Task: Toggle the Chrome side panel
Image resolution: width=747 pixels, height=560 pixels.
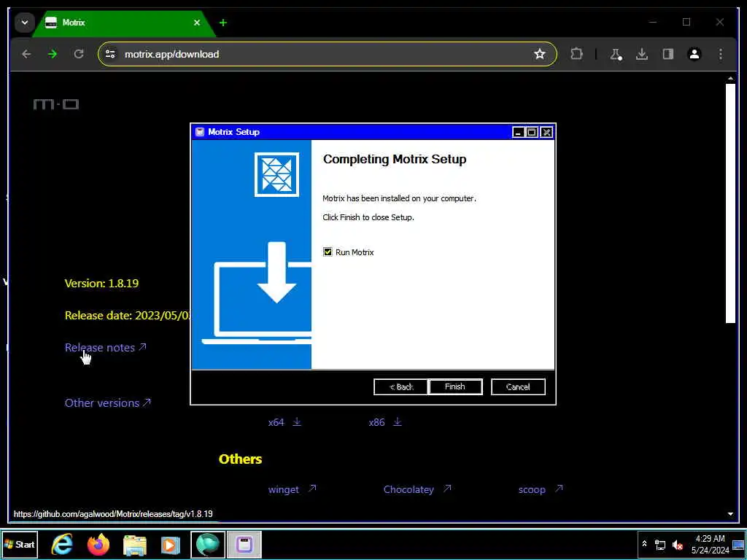Action: click(668, 54)
